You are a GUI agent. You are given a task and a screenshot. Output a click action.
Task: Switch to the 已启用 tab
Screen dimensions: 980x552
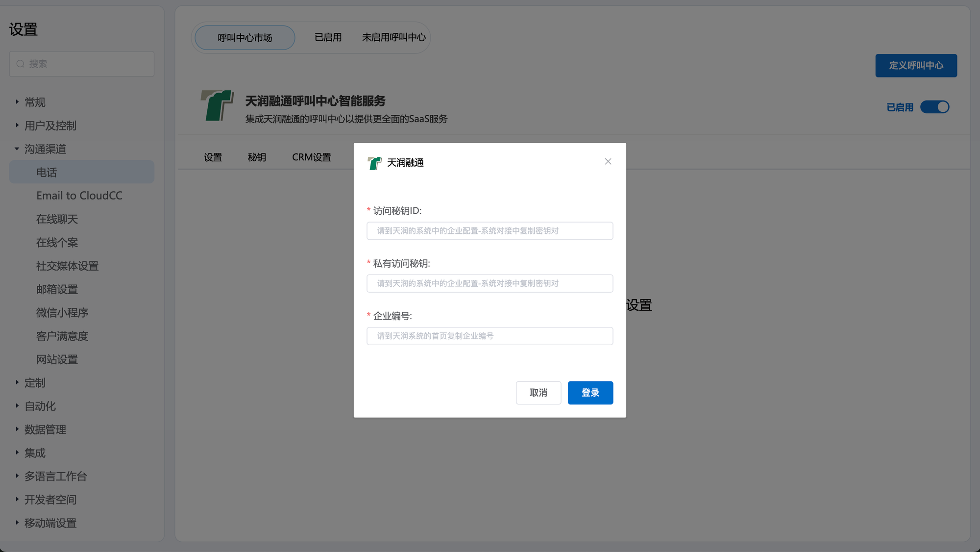click(328, 37)
